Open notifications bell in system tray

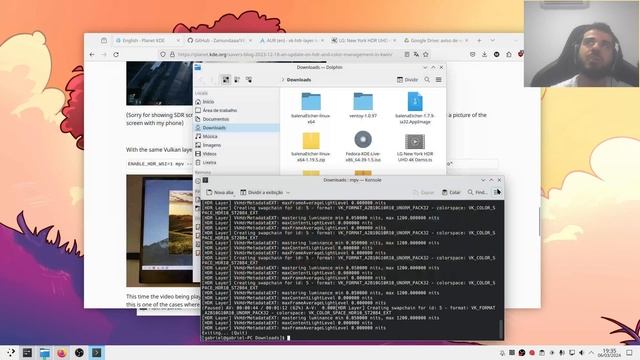502,353
